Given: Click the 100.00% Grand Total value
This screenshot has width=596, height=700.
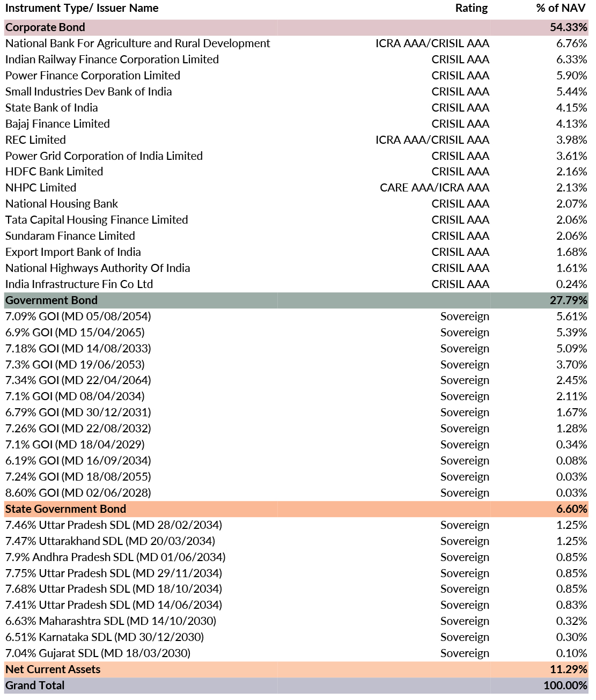Looking at the screenshot, I should click(565, 686).
